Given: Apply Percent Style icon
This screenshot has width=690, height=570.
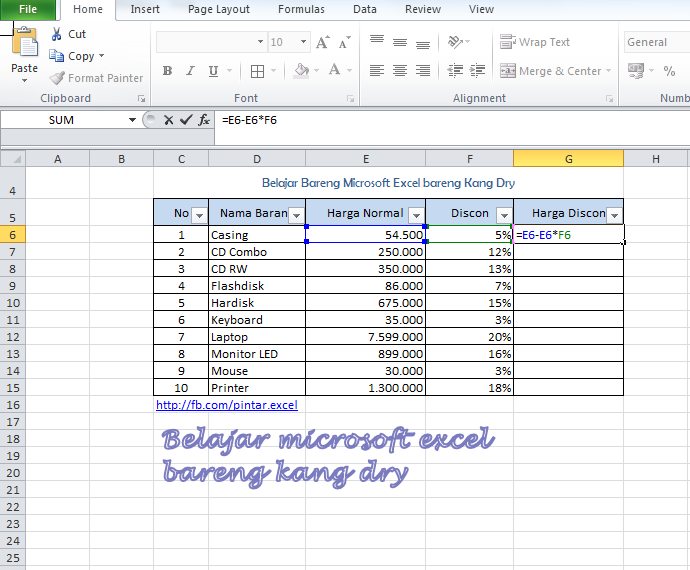Looking at the screenshot, I should point(669,71).
